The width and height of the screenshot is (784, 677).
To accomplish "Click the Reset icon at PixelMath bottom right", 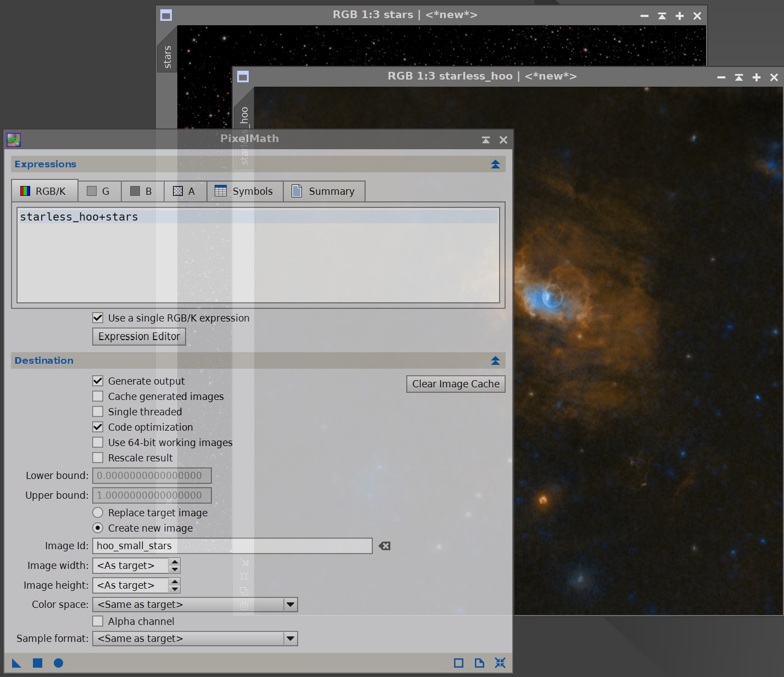I will pyautogui.click(x=500, y=663).
